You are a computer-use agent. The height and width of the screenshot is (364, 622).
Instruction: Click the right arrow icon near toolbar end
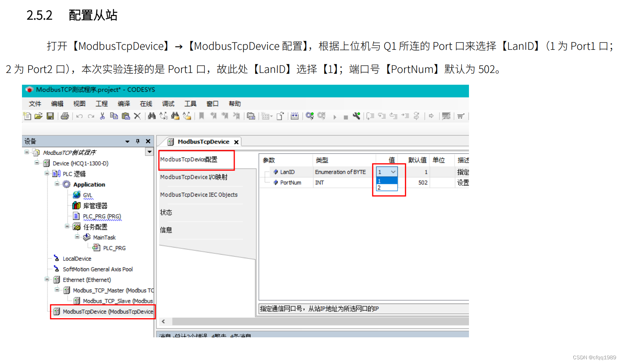431,116
